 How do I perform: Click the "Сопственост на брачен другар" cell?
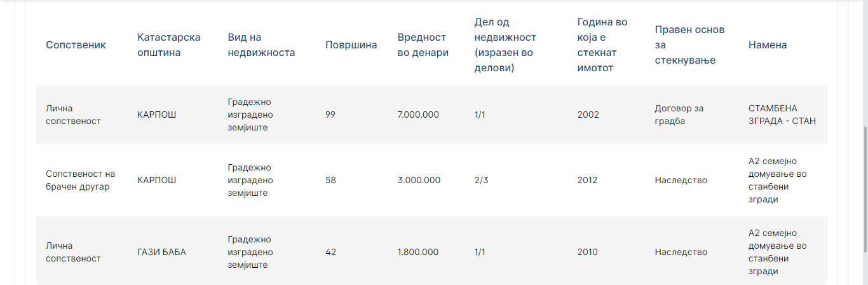click(x=80, y=180)
